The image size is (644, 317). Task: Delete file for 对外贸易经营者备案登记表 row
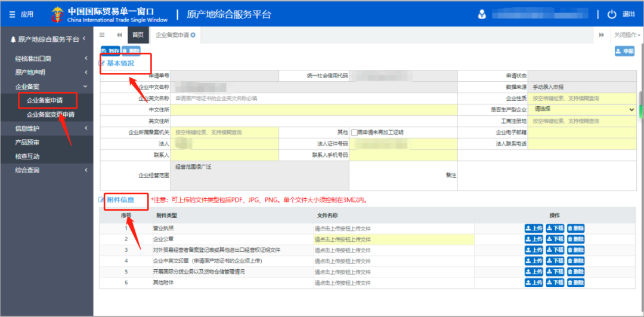coord(576,250)
